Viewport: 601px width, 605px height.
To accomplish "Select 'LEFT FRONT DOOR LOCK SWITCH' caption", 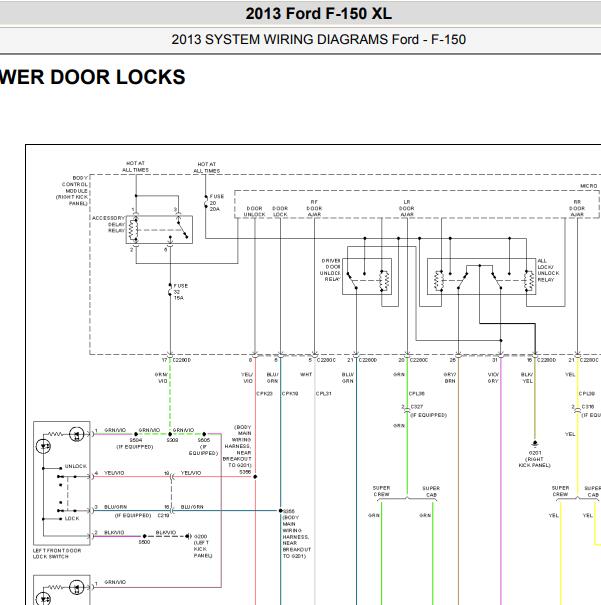I will [x=57, y=554].
